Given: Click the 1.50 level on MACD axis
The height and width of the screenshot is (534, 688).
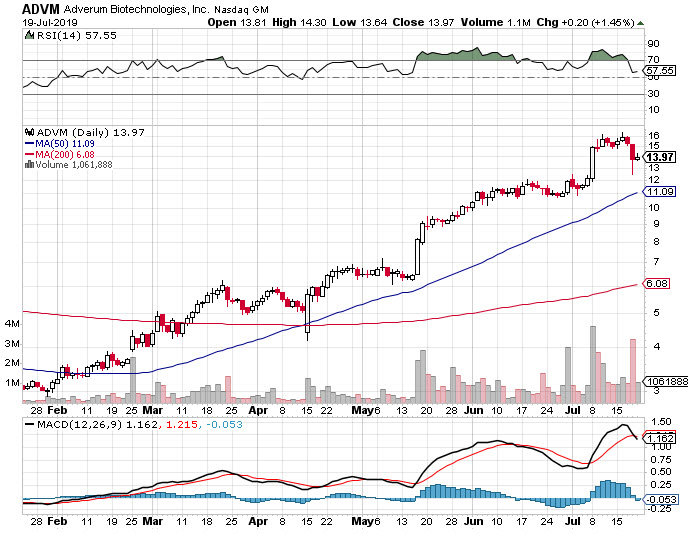Looking at the screenshot, I should click(x=661, y=422).
